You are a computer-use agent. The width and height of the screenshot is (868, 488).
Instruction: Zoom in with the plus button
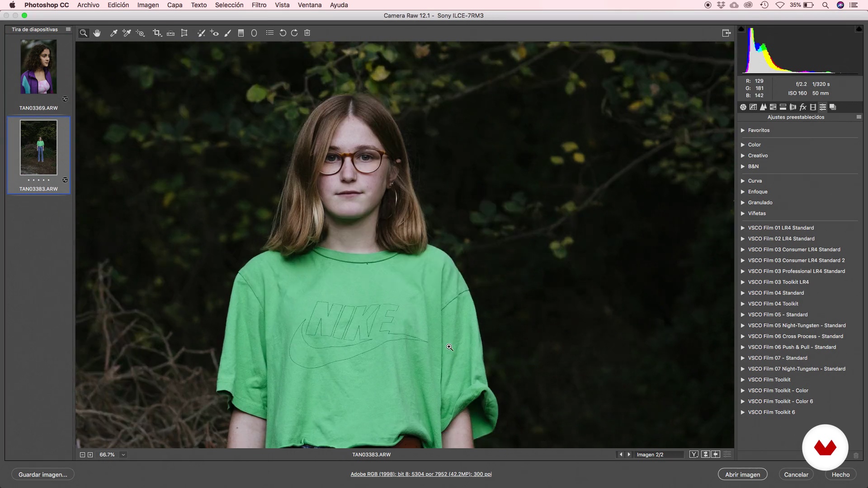90,455
